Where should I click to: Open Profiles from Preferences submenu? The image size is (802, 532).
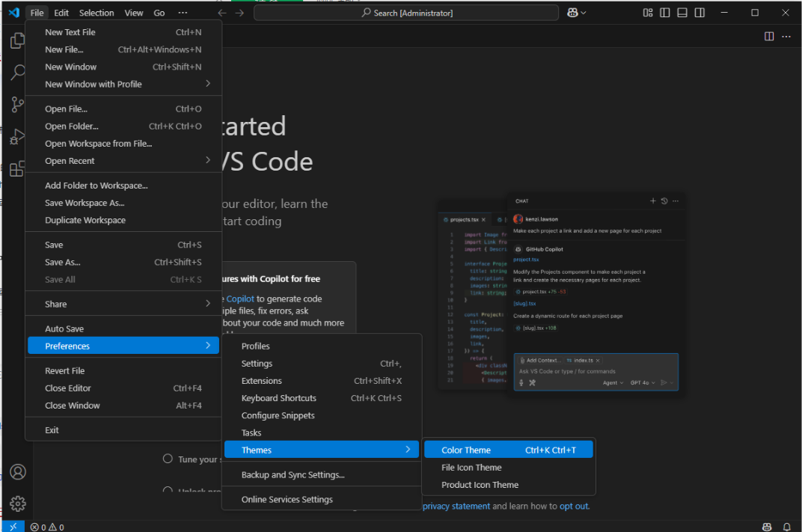coord(321,346)
